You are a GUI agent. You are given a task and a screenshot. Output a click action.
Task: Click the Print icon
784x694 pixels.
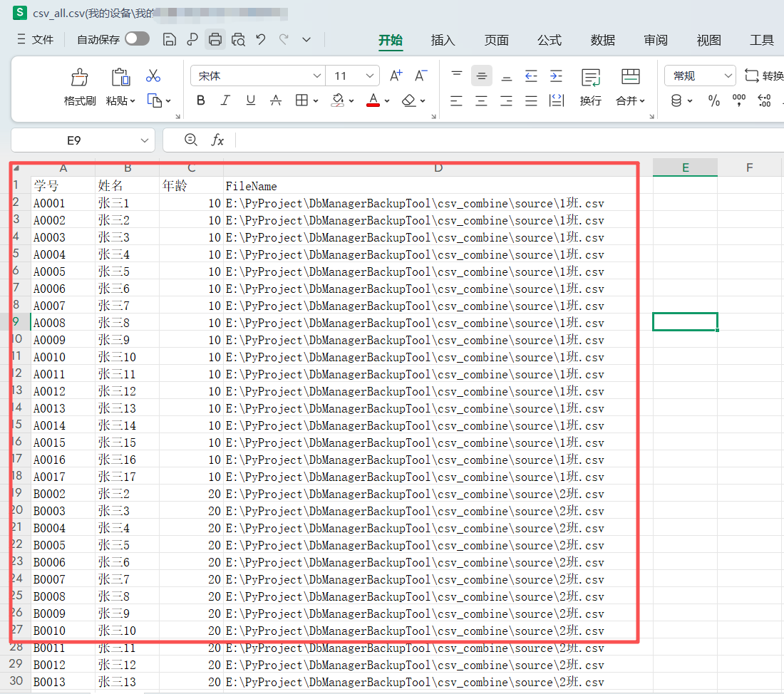(215, 39)
